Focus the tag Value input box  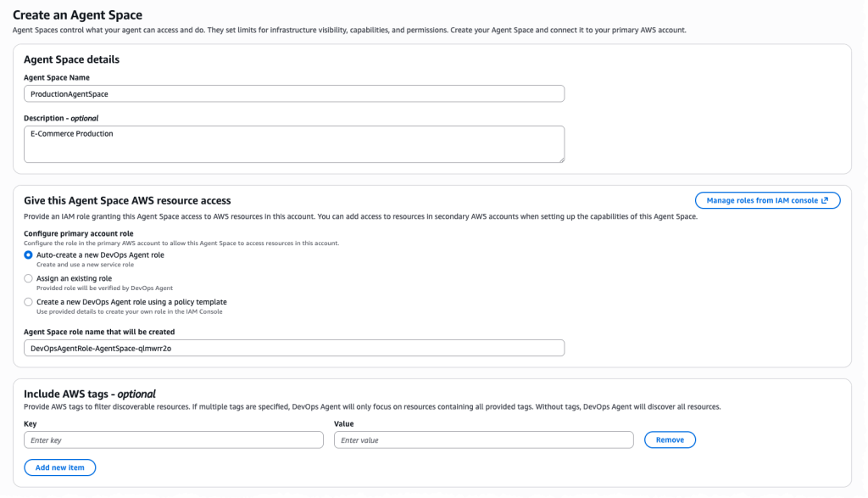click(x=483, y=439)
